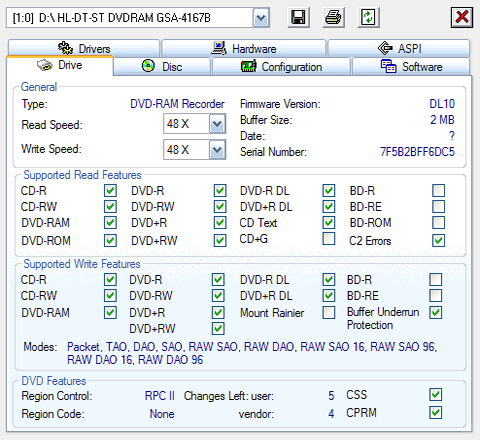Open the Read Speed dropdown
This screenshot has height=440, width=480.
(217, 124)
